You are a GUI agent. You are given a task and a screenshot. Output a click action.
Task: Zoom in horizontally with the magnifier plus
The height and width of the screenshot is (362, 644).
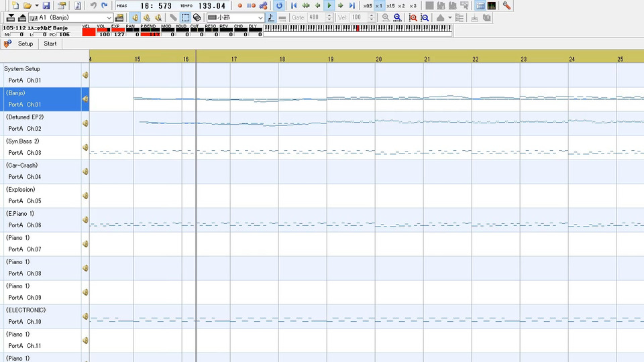386,17
